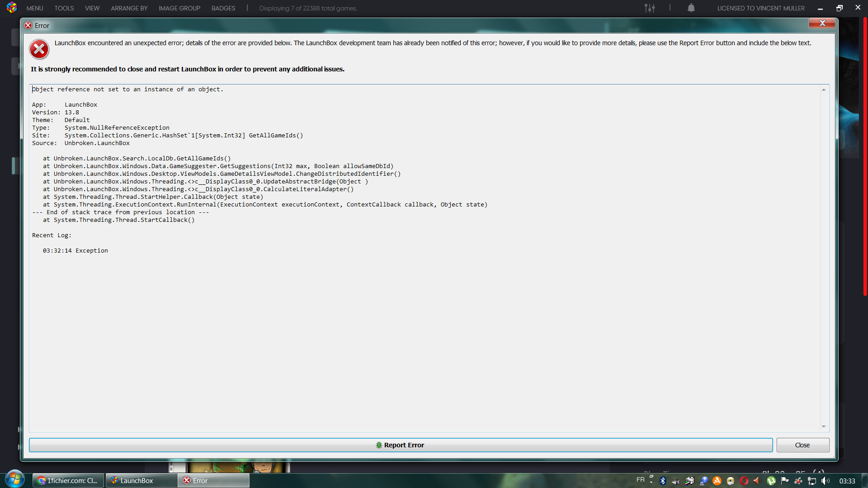Click the safely remove hardware tray icon
The width and height of the screenshot is (868, 488).
(676, 481)
